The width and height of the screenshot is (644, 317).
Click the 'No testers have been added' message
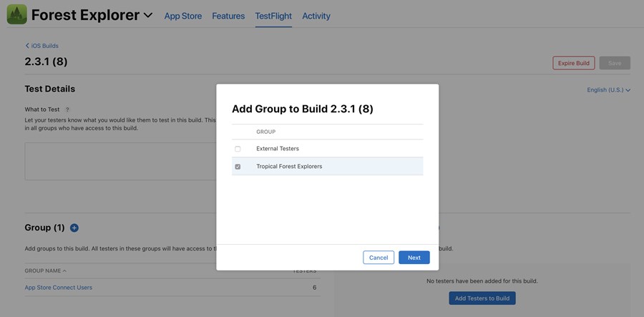[482, 281]
